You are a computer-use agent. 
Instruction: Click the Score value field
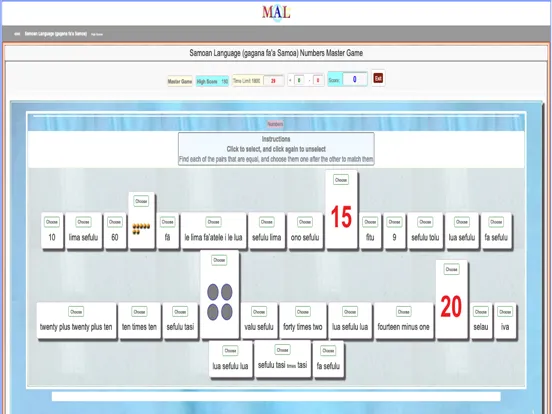[355, 80]
